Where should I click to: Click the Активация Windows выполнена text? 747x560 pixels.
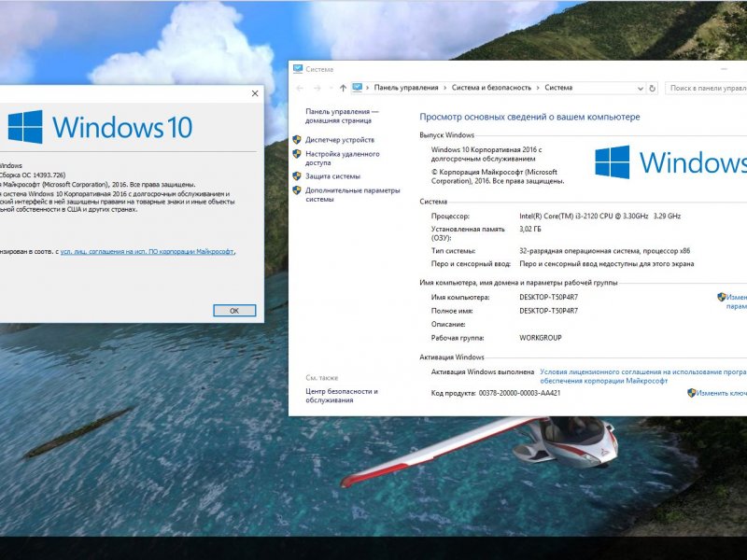point(482,371)
